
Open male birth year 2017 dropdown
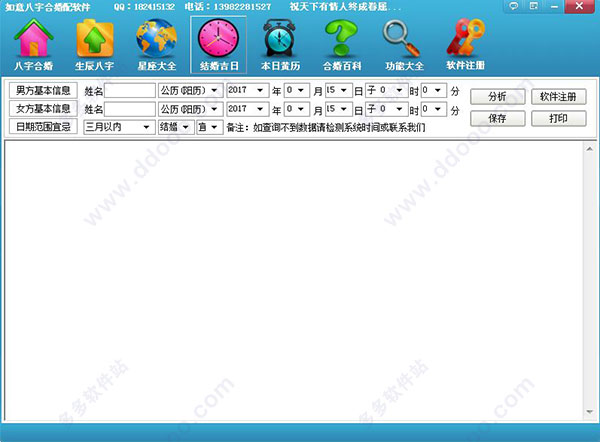point(248,91)
